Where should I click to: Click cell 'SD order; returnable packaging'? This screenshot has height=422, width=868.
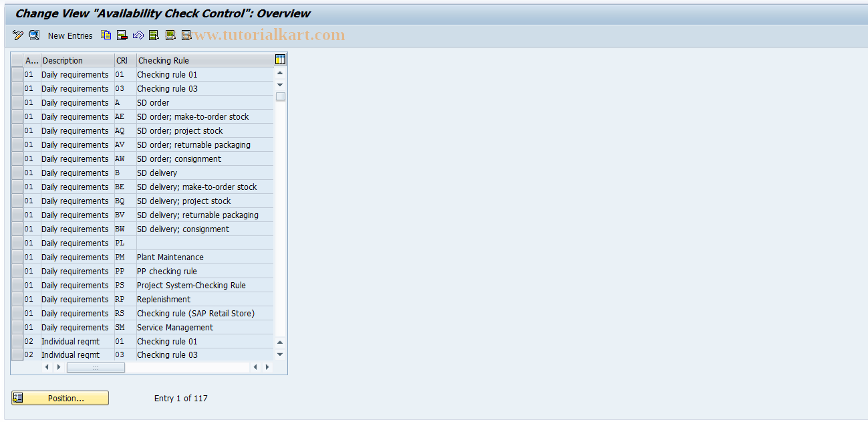tap(205, 144)
